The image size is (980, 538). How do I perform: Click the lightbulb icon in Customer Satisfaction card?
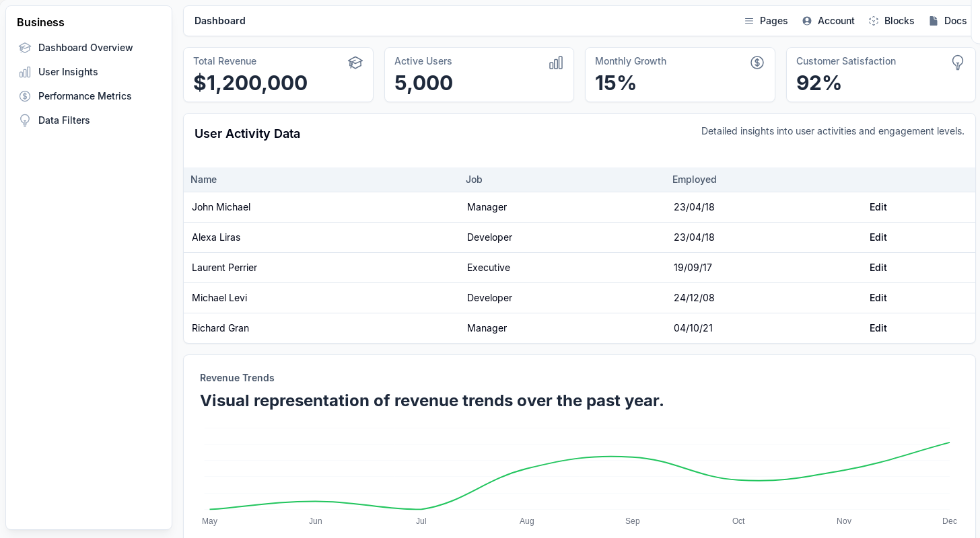point(958,63)
